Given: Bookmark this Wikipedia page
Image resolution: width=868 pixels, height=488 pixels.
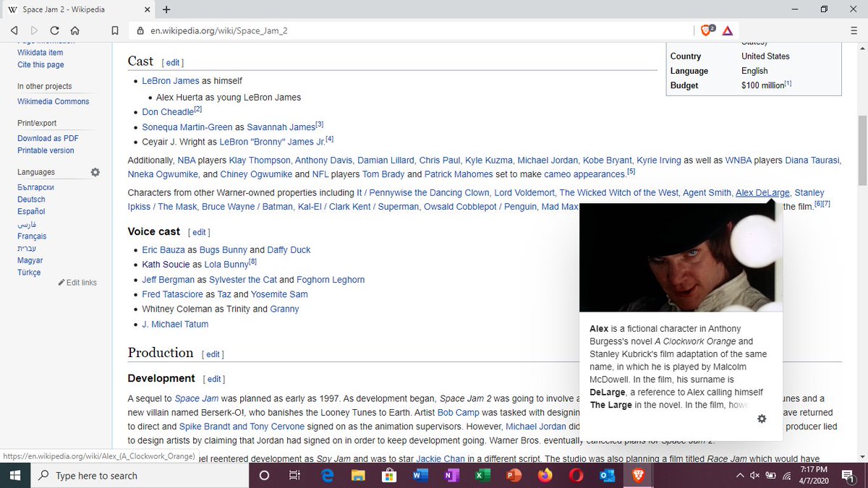Looking at the screenshot, I should [114, 31].
